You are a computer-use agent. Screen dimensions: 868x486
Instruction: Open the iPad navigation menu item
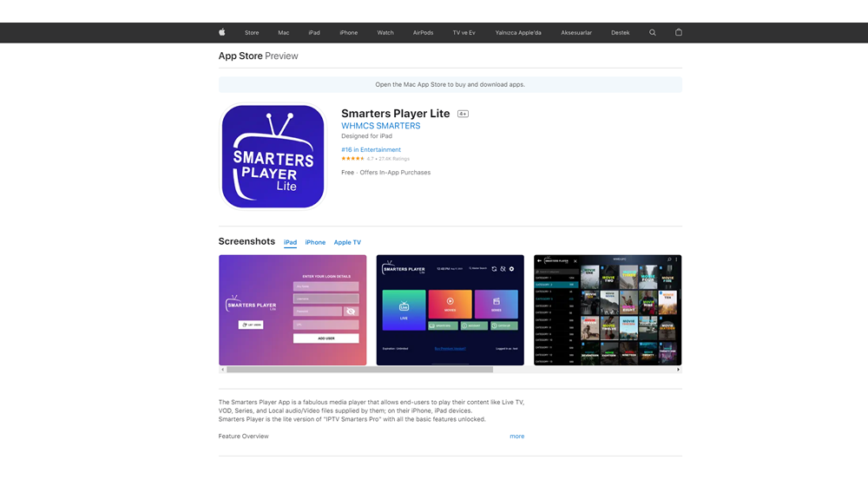pos(314,33)
